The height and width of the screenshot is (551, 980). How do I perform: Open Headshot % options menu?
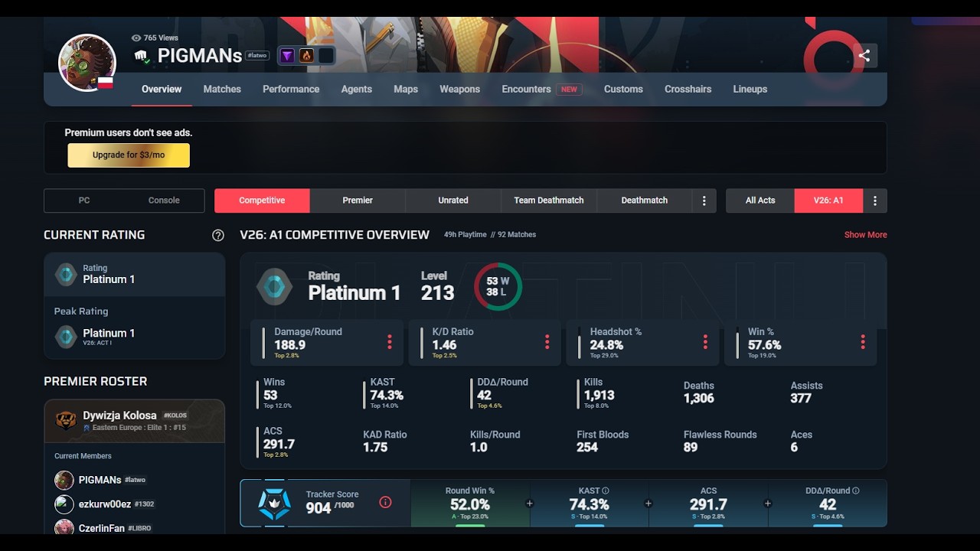coord(705,342)
